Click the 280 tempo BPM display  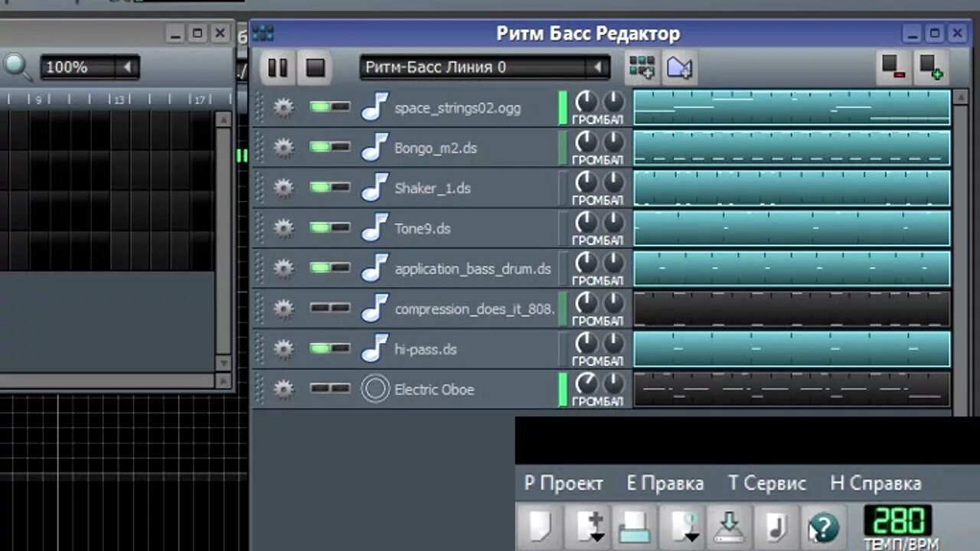pos(897,520)
